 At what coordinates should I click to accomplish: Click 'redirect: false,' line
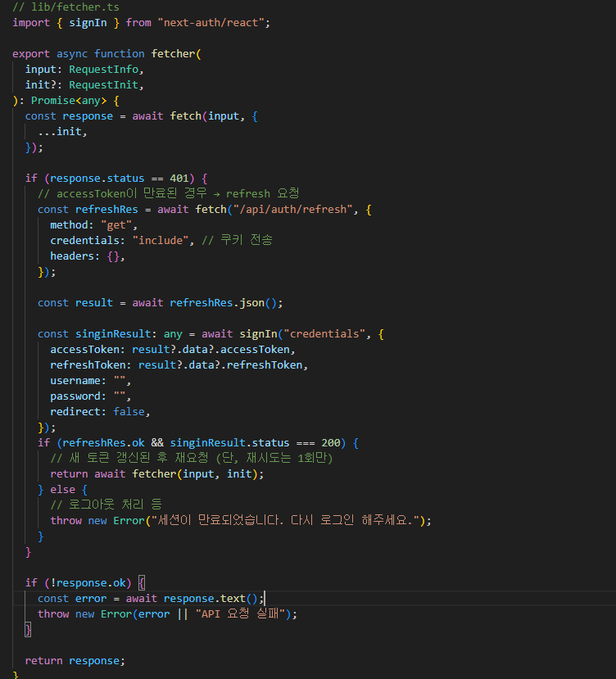[101, 412]
